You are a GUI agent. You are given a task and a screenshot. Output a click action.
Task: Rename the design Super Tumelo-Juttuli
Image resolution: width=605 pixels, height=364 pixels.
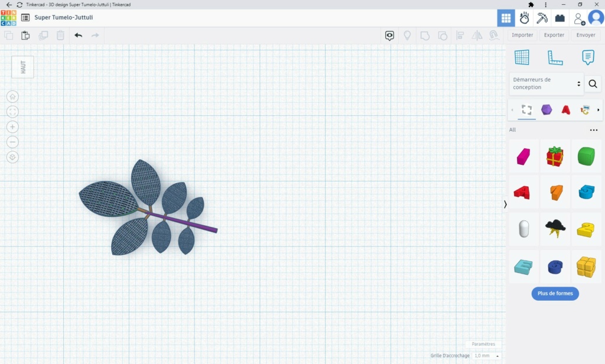(64, 18)
